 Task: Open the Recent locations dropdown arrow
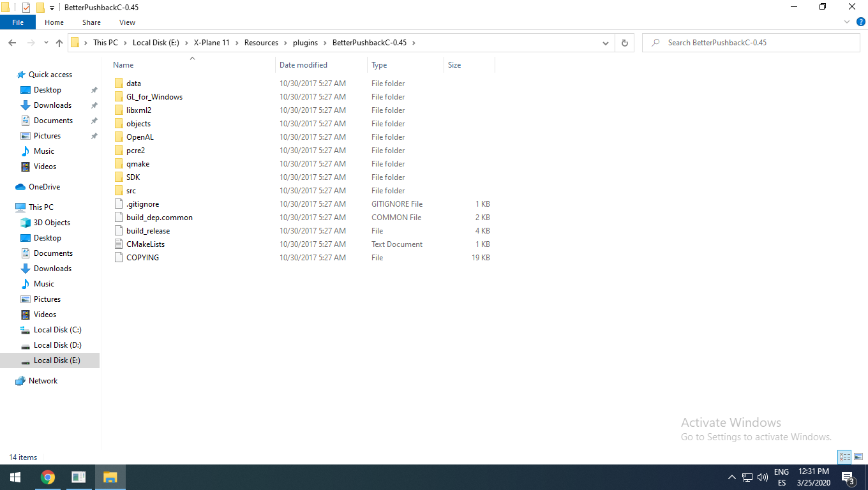point(46,43)
